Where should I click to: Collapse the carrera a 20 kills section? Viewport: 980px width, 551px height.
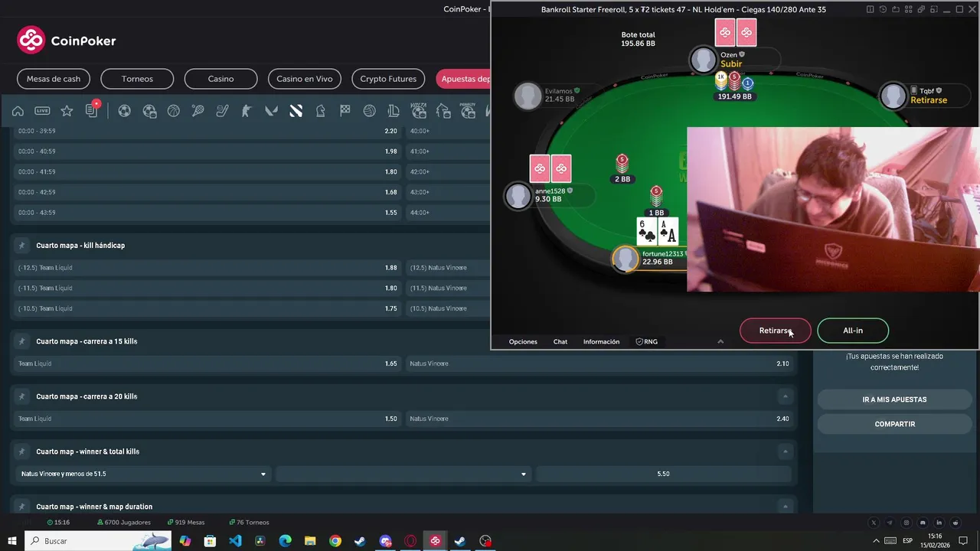point(785,396)
